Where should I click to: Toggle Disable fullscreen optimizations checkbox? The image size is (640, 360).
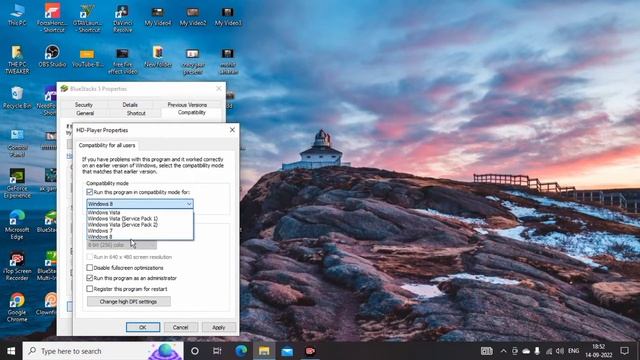tap(89, 268)
